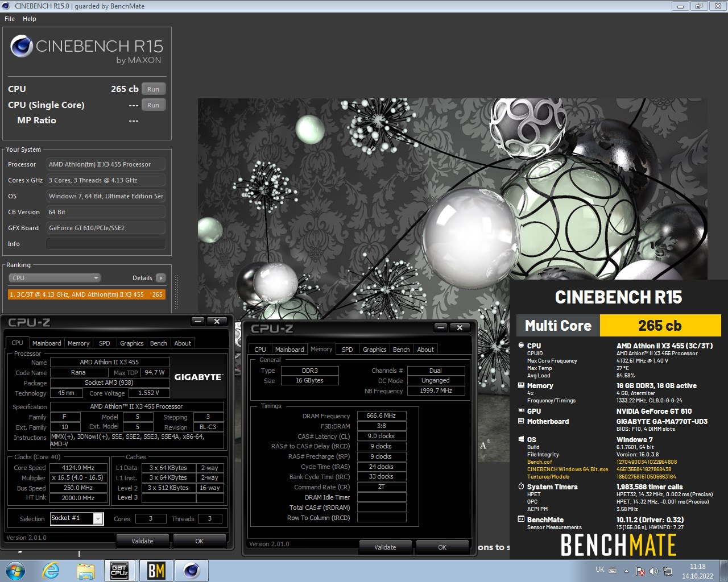Open Graphics tab in right CPU-Z window
The height and width of the screenshot is (582, 728).
point(374,350)
